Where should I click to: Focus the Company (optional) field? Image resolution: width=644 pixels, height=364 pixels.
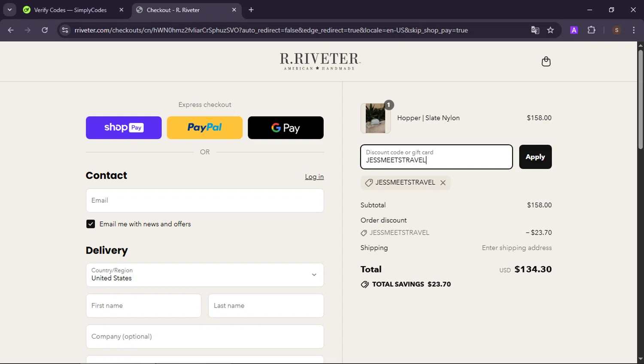pos(205,336)
